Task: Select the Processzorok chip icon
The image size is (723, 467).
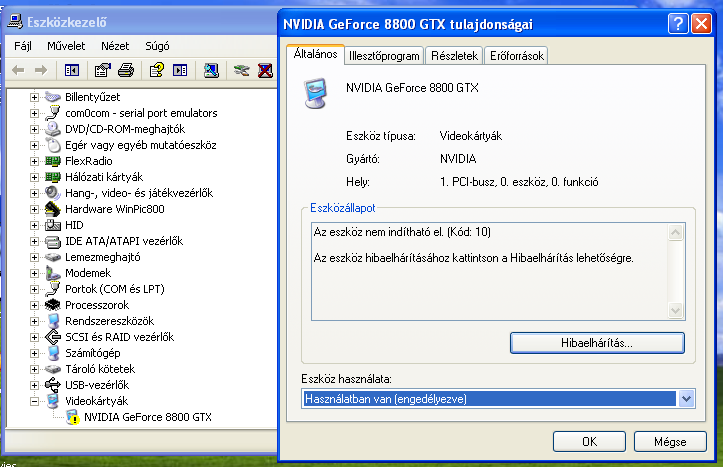Action: pyautogui.click(x=53, y=305)
